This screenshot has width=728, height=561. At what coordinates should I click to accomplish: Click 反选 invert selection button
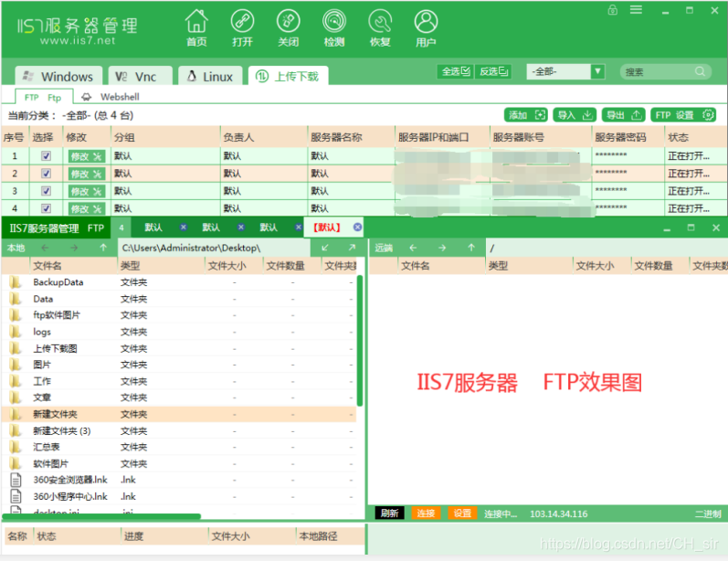(493, 71)
